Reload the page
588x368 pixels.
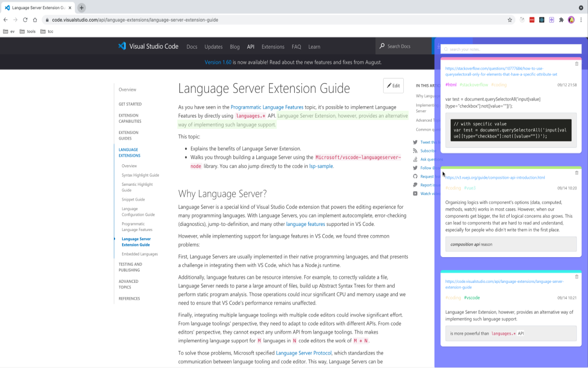25,20
